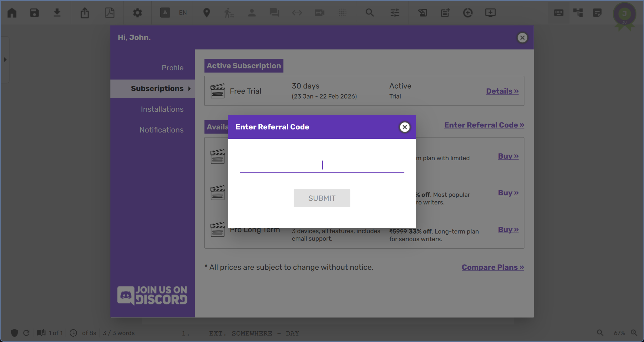
Task: Click the Download arrow icon
Action: click(x=57, y=13)
